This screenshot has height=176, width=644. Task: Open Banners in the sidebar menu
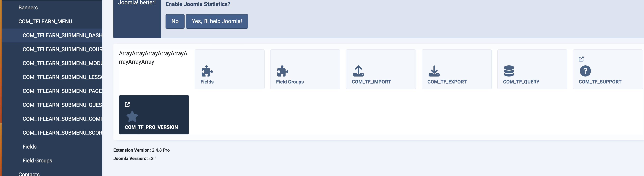28,8
